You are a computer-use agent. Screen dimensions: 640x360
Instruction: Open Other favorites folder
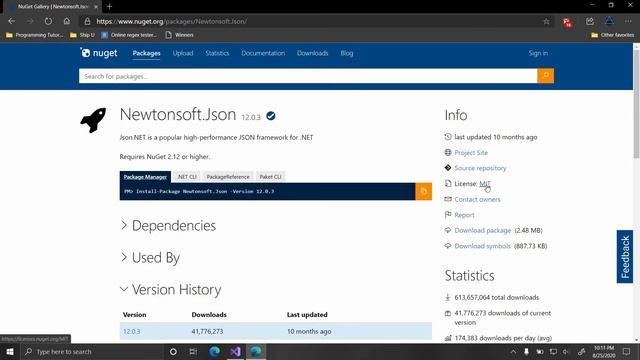point(613,35)
